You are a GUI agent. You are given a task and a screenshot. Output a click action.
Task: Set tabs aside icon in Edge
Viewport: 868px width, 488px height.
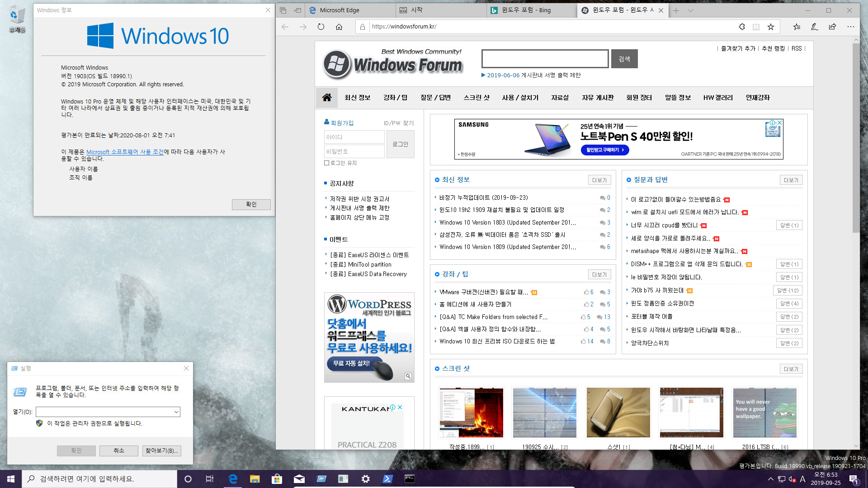(x=297, y=10)
